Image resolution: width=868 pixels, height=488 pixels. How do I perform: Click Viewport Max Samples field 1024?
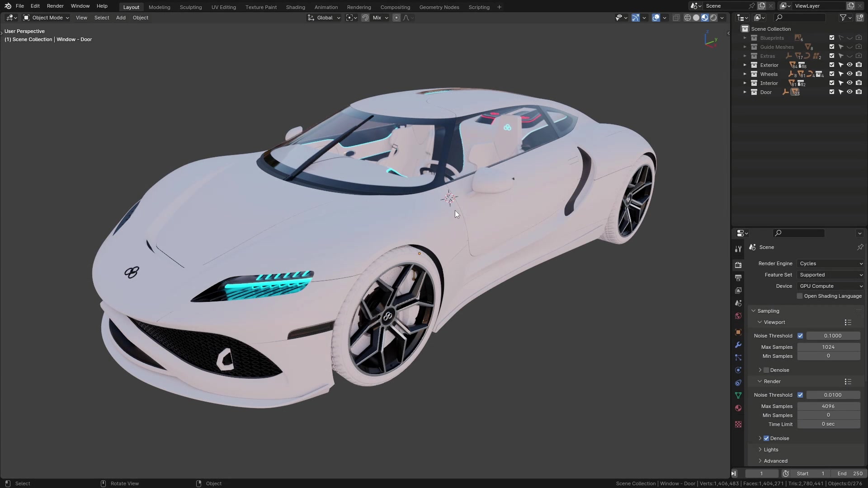tap(829, 347)
